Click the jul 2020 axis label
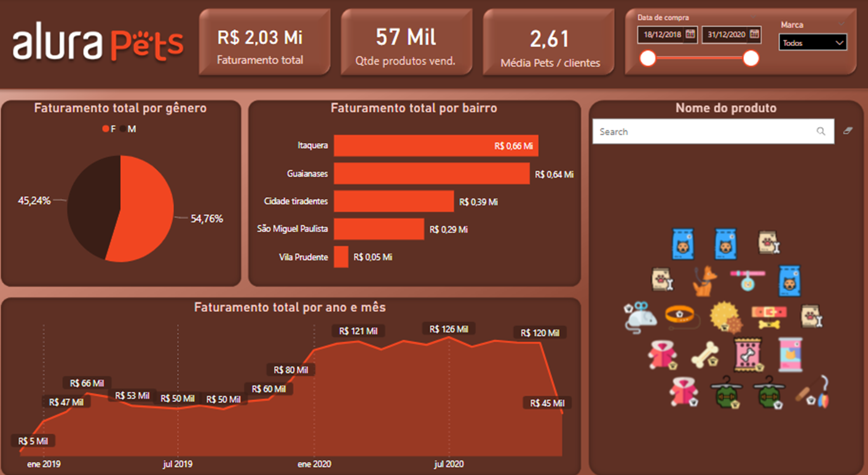 448,465
